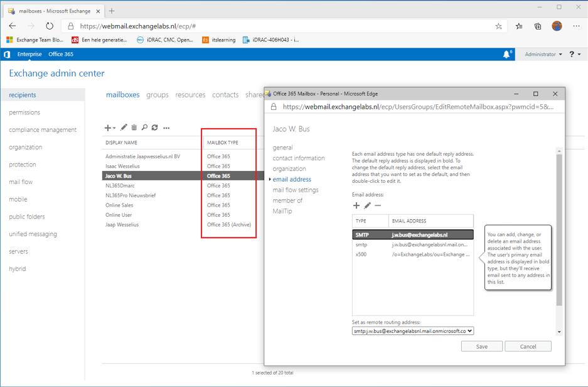Open the Search magnifier in the mailbox list

(x=145, y=128)
